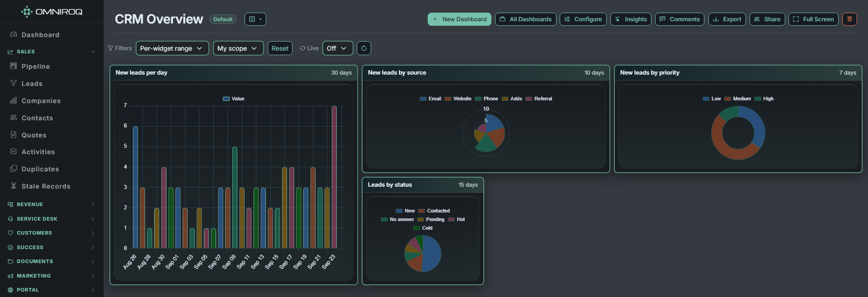
Task: Click the Duplicates copy icon
Action: [x=14, y=169]
